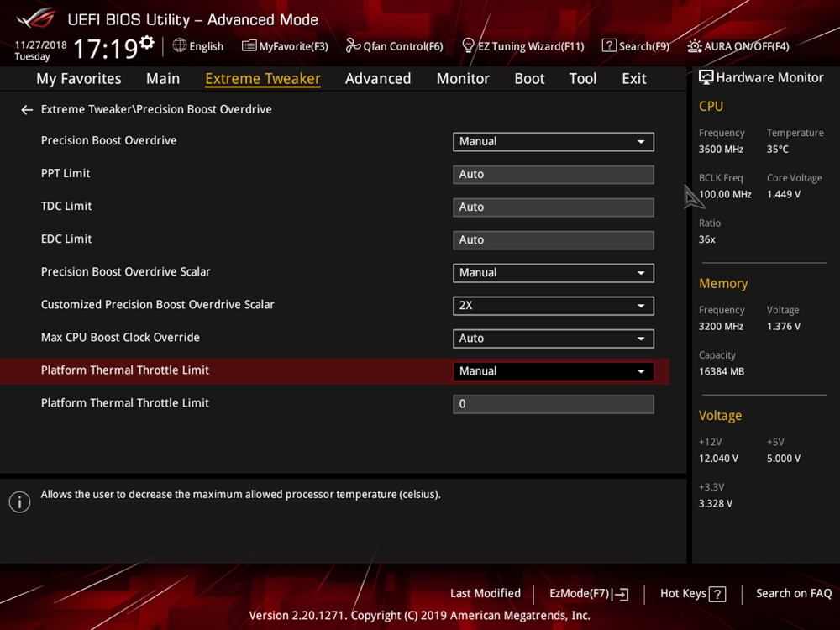840x630 pixels.
Task: Click Platform Thermal Throttle Limit value field 0
Action: [554, 405]
